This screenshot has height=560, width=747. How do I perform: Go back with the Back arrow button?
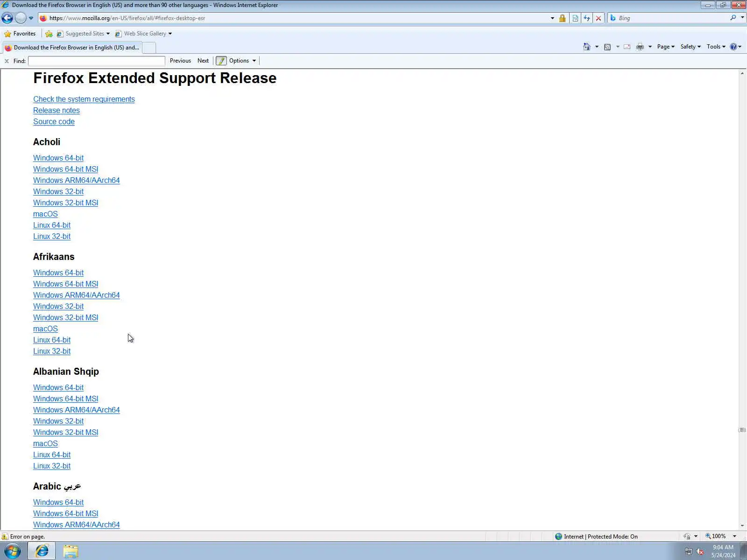coord(7,18)
